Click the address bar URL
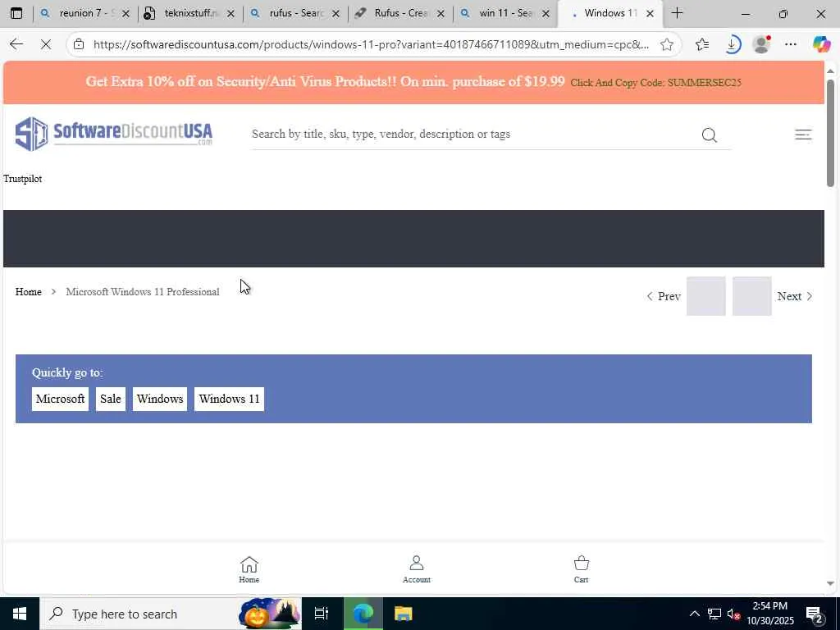840x630 pixels. 371,44
